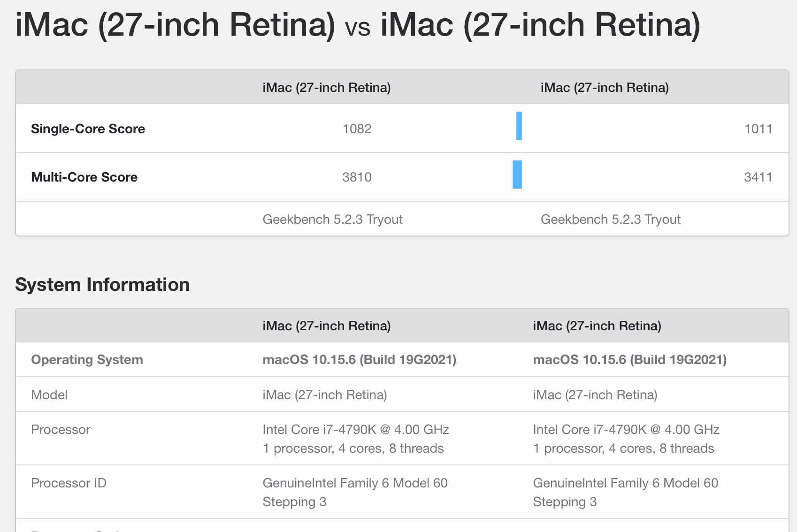Click the multi-core blue comparison bar

[x=517, y=175]
